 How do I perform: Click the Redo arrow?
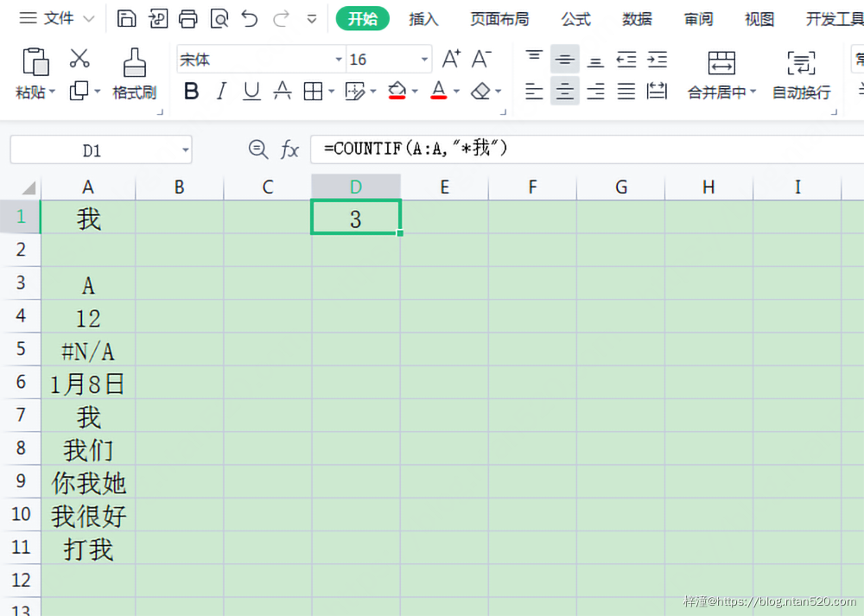[x=281, y=19]
